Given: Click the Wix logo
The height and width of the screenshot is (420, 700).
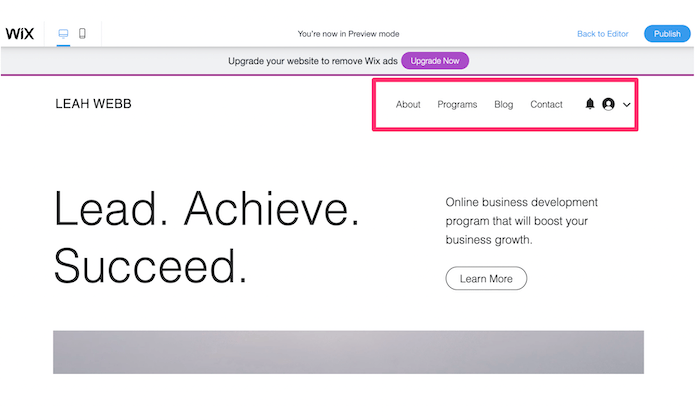Looking at the screenshot, I should [20, 33].
